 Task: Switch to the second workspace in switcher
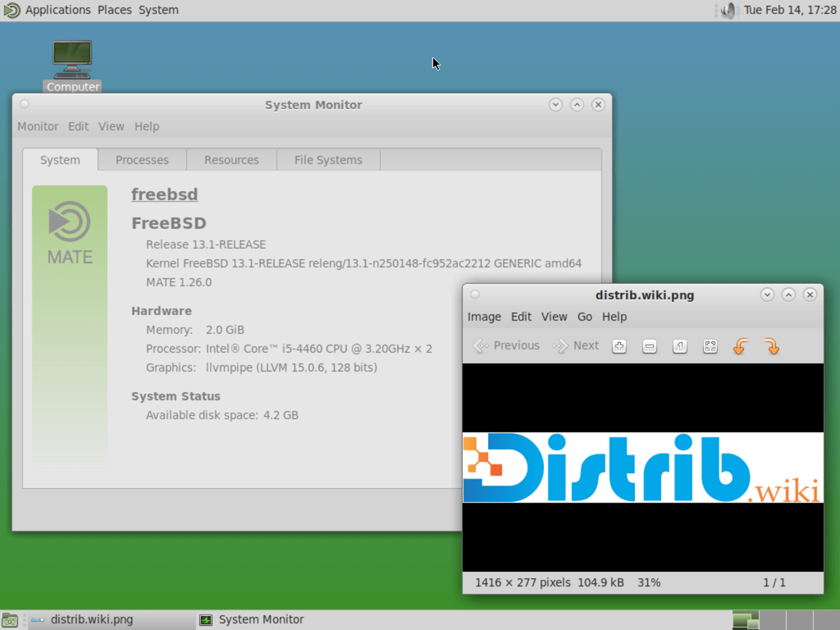[773, 620]
